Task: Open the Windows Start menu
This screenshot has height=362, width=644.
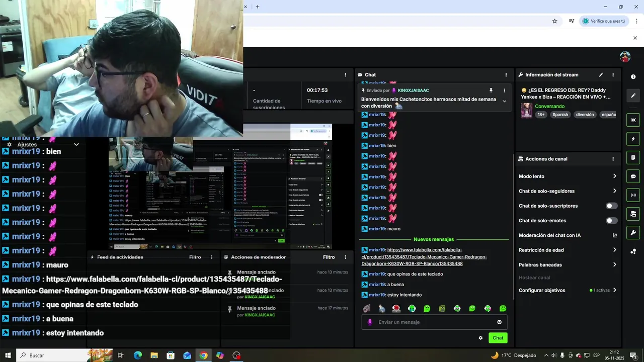Action: (8, 355)
